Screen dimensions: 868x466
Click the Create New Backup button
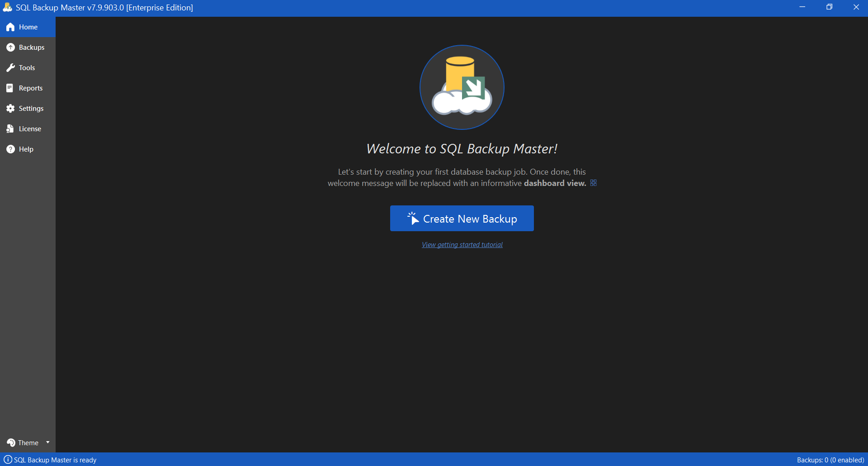[x=462, y=219]
